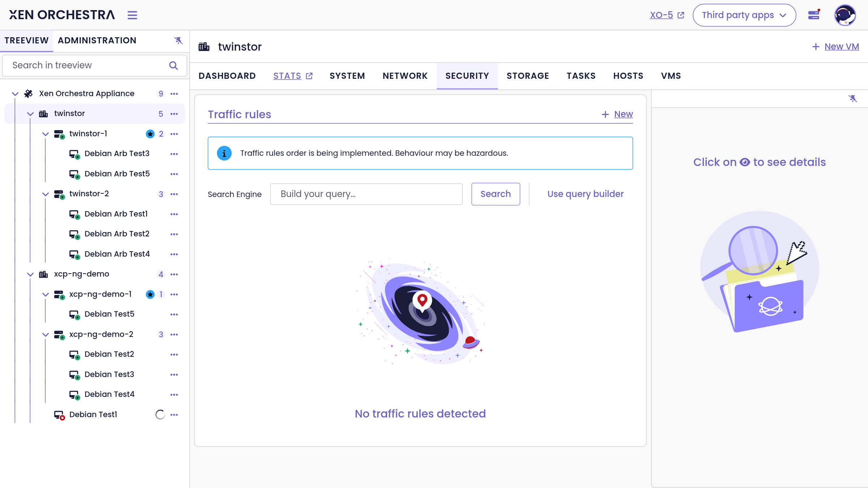Select the twinstor-2 host in tree
This screenshot has width=868, height=488.
[89, 194]
